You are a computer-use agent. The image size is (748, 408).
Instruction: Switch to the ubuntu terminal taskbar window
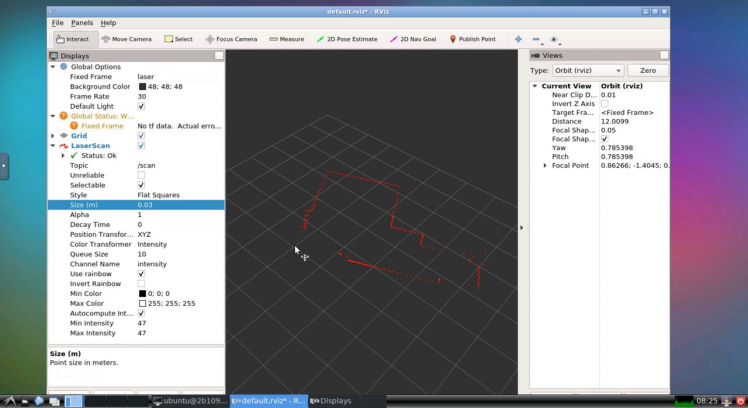188,401
